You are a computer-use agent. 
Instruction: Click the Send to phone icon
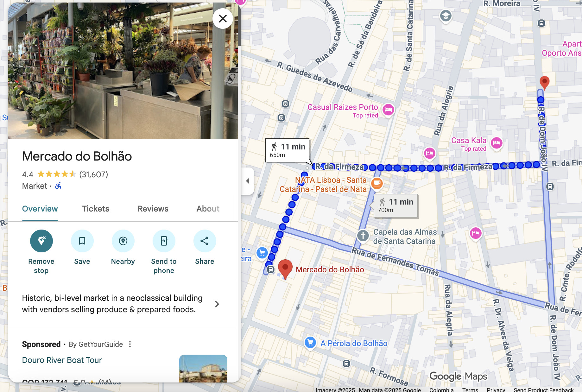164,241
